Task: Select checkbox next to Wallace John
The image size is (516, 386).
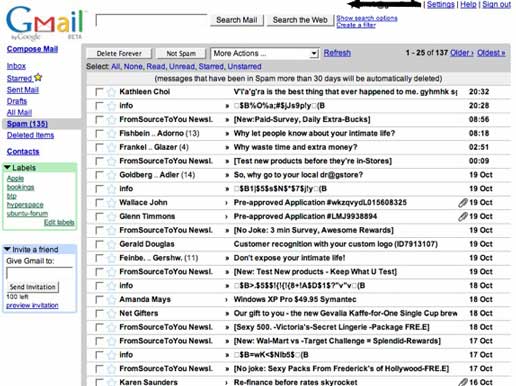Action: (x=99, y=203)
